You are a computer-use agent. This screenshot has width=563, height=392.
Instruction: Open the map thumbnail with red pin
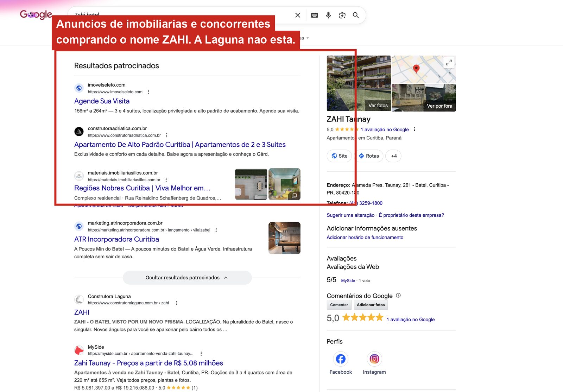424,69
